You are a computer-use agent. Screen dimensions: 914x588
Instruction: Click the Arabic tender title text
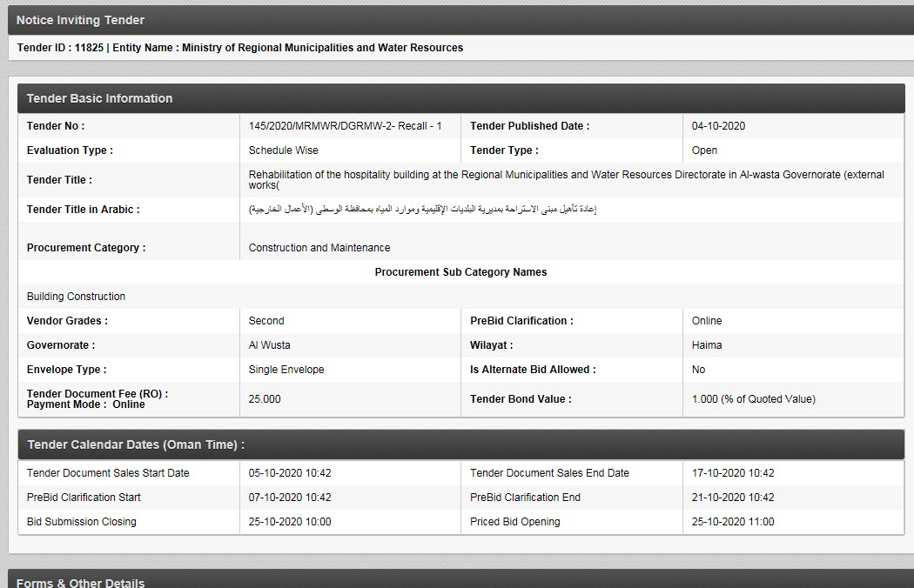coord(422,210)
